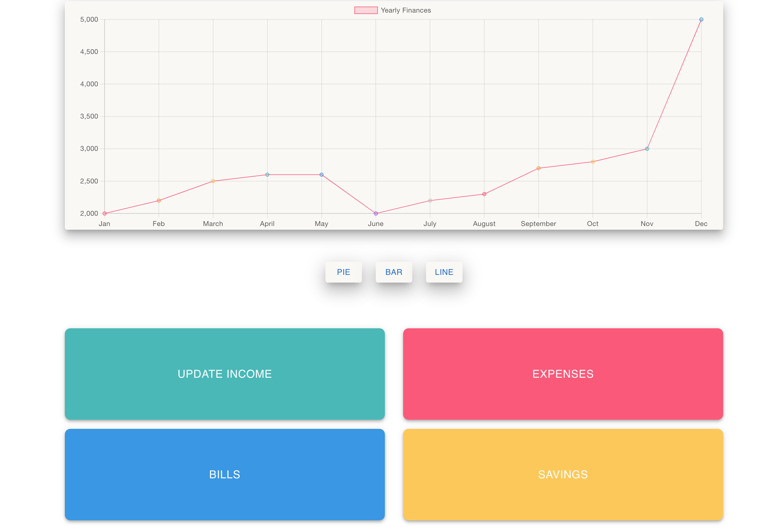Viewport: 760px width, 532px height.
Task: Click the August data point
Action: tap(484, 194)
